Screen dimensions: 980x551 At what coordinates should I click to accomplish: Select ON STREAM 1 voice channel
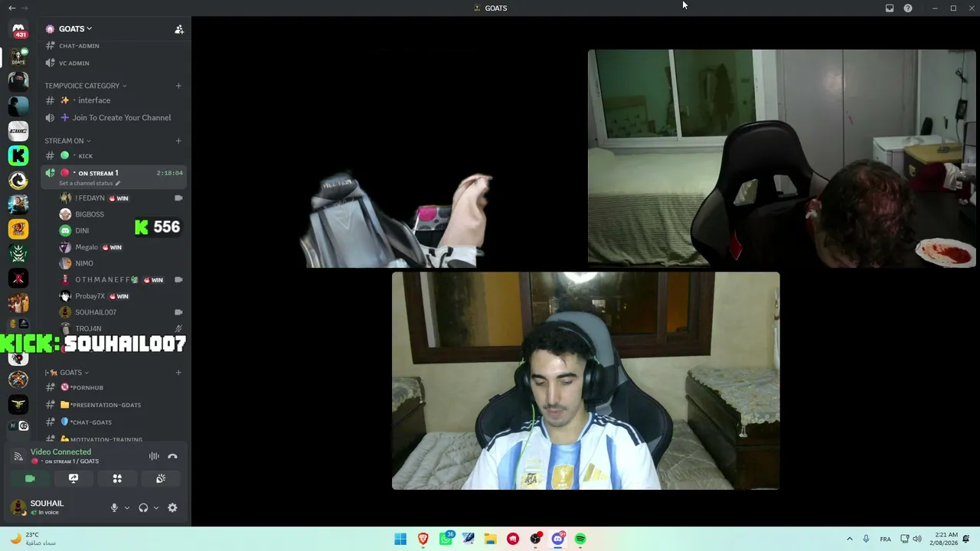click(x=113, y=177)
